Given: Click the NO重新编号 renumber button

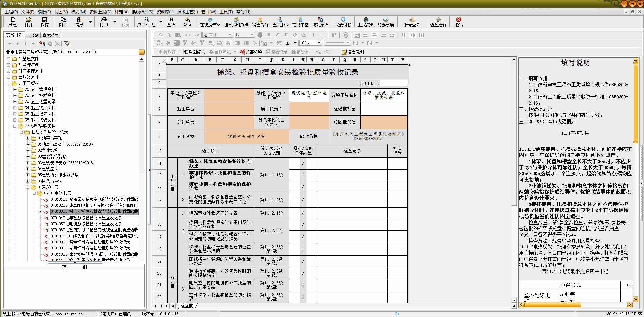Looking at the screenshot, I should pos(194,52).
